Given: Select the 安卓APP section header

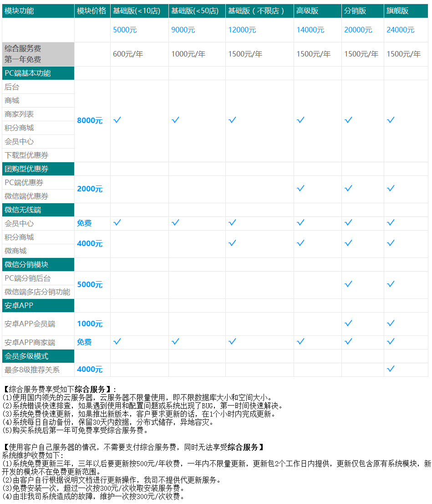Looking at the screenshot, I should 38,306.
